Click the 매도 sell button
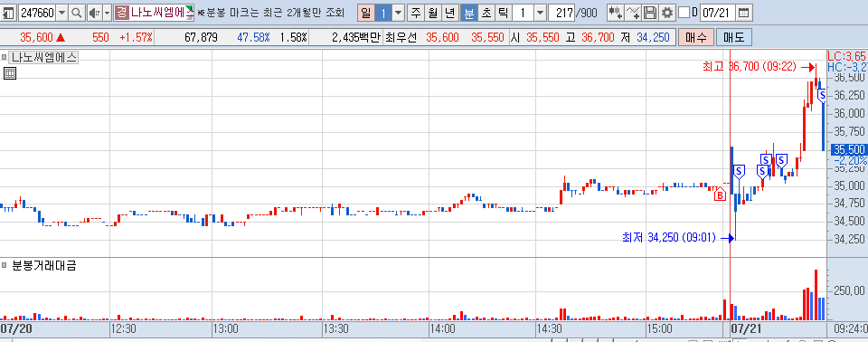Image resolution: width=868 pixels, height=342 pixels. point(734,38)
